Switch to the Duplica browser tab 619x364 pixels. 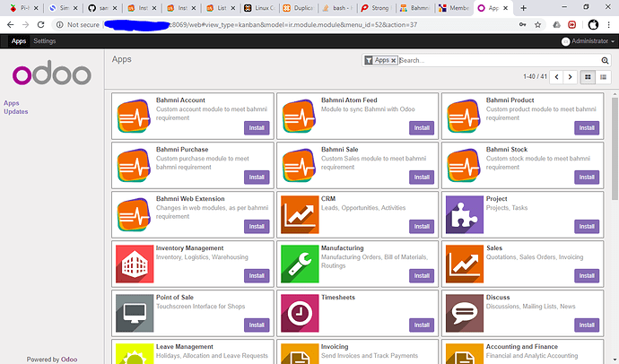click(x=299, y=8)
